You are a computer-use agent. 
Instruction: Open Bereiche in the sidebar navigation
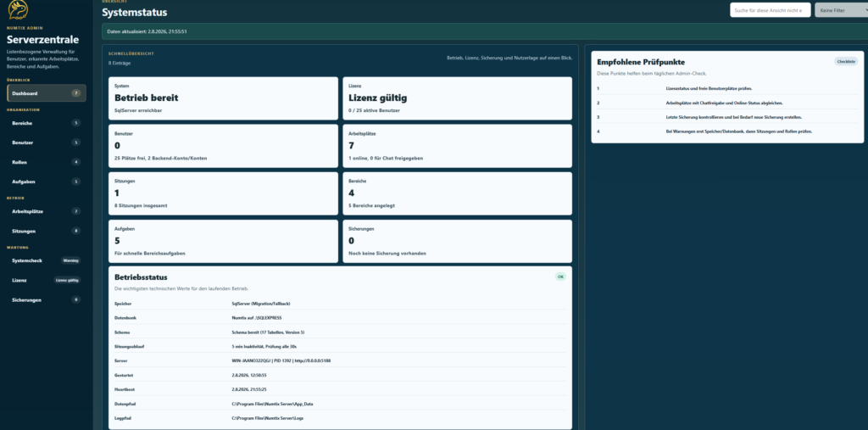tap(47, 122)
